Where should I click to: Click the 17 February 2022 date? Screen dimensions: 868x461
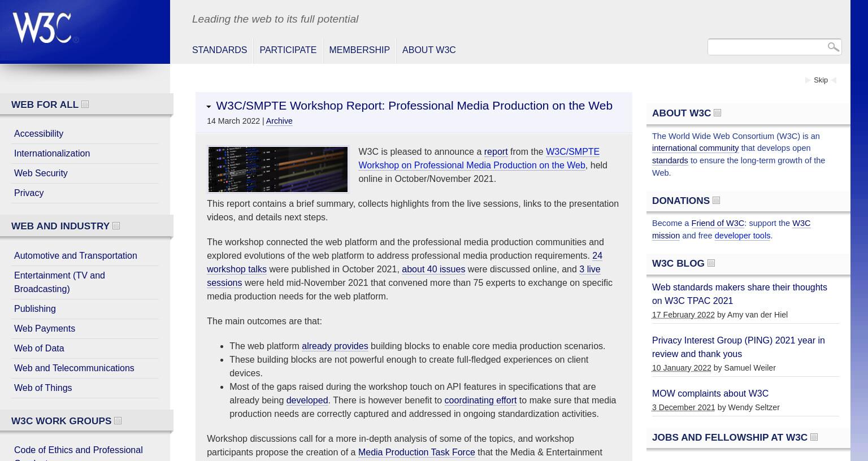(683, 315)
